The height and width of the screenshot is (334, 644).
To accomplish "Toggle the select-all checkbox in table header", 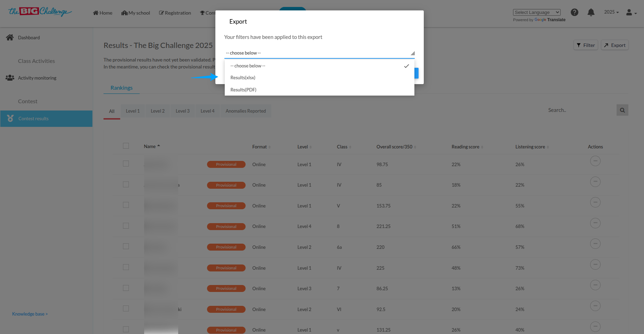I will pyautogui.click(x=126, y=146).
